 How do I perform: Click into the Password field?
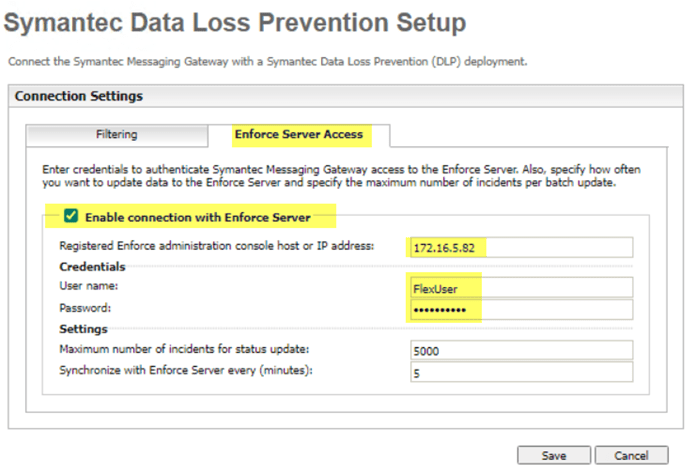click(x=521, y=310)
